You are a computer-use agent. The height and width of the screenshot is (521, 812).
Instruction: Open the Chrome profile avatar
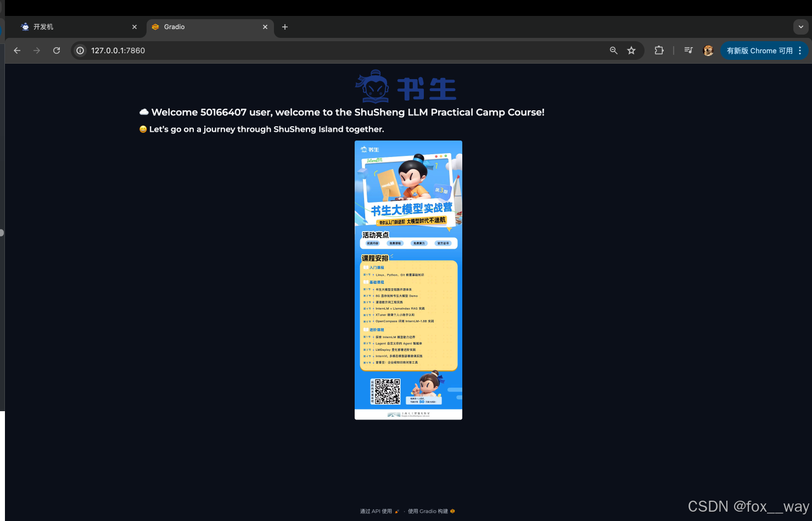click(x=708, y=51)
